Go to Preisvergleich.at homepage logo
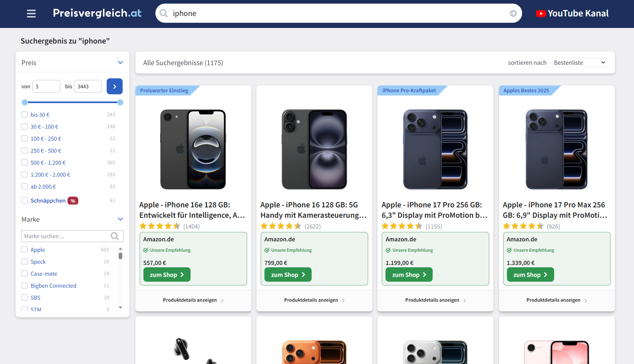Viewport: 634px width, 364px height. 97,13
